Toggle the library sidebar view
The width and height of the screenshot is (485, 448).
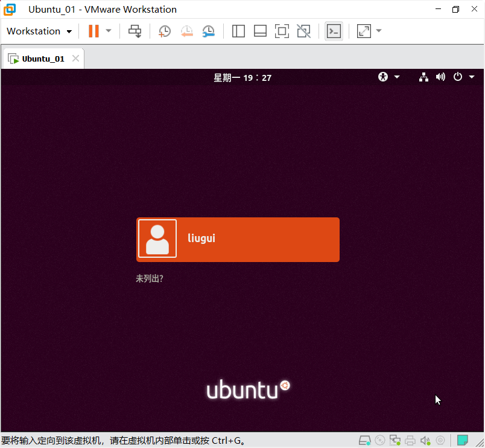point(238,31)
